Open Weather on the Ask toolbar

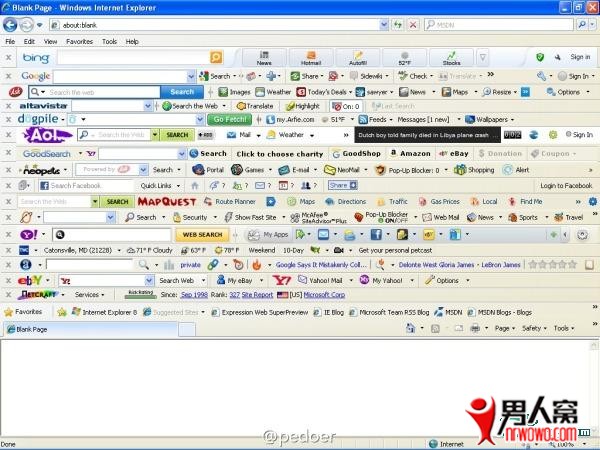click(273, 92)
